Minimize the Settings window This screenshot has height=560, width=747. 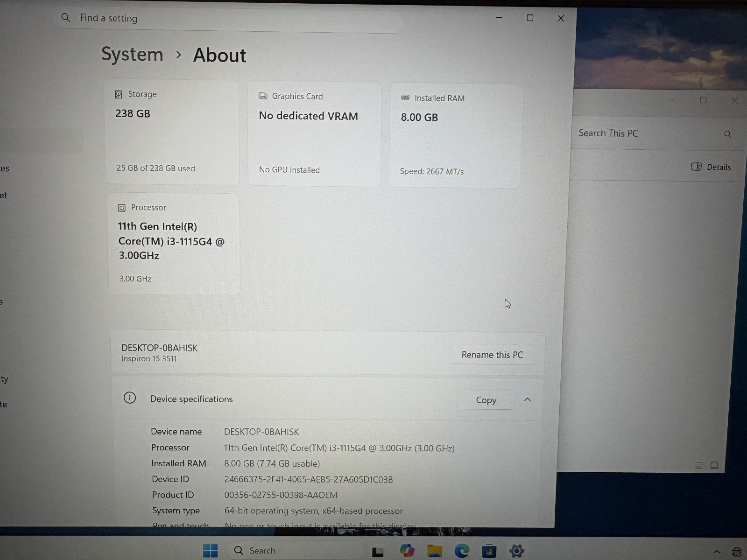(499, 18)
